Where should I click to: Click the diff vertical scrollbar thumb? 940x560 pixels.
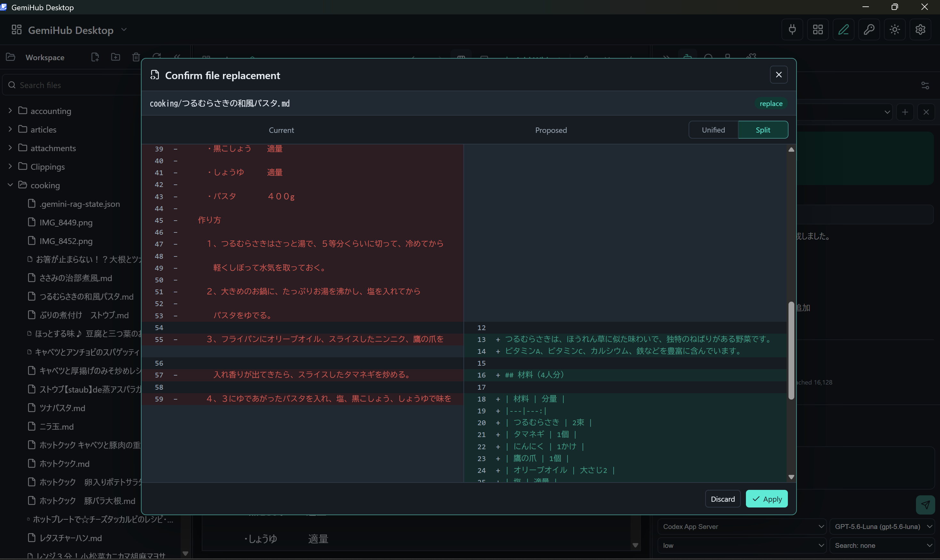point(791,351)
